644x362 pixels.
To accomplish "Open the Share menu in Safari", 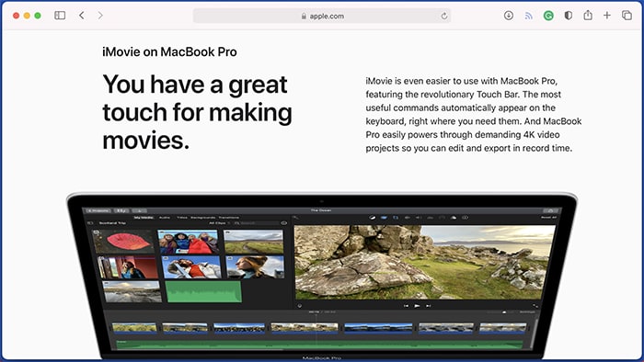I will click(588, 16).
